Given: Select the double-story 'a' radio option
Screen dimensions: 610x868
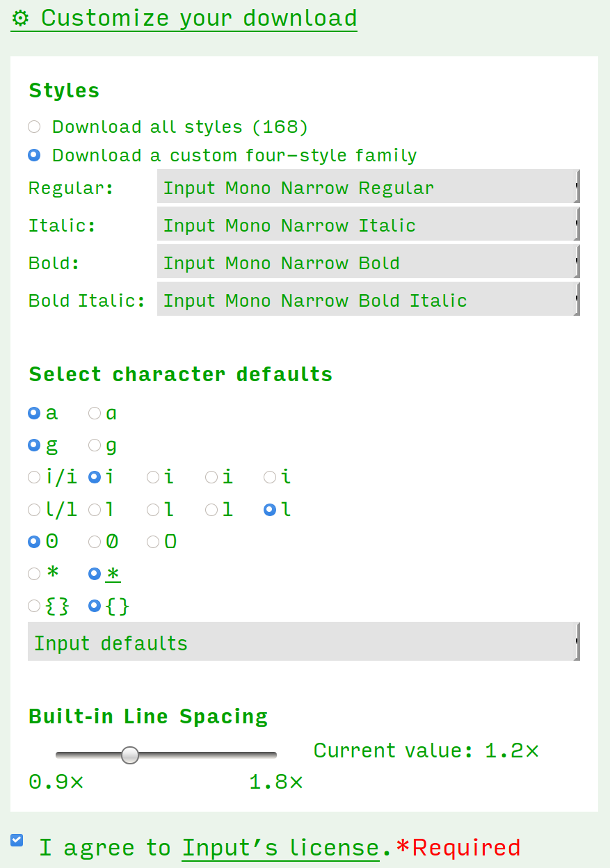Looking at the screenshot, I should (34, 413).
